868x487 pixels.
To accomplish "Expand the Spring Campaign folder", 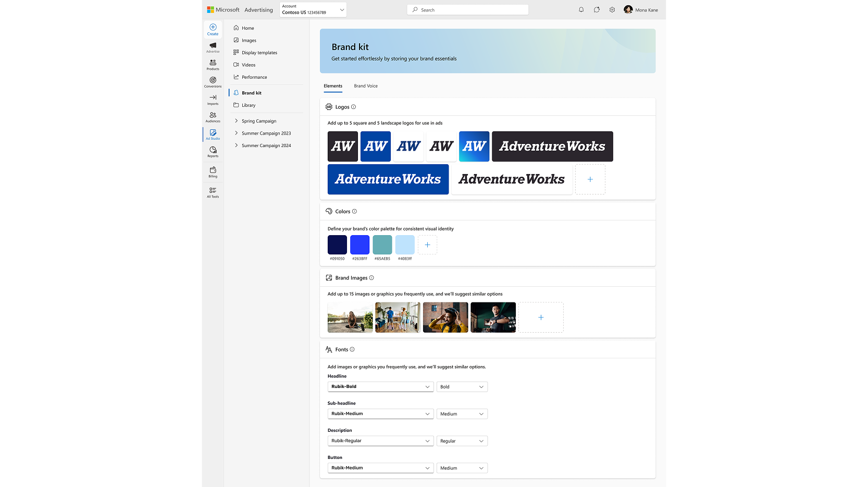I will (236, 121).
